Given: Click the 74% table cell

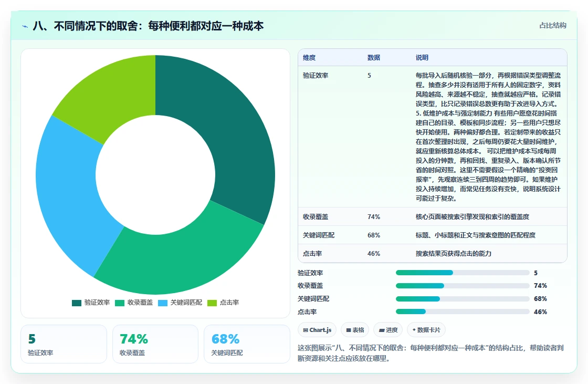Looking at the screenshot, I should tap(373, 217).
